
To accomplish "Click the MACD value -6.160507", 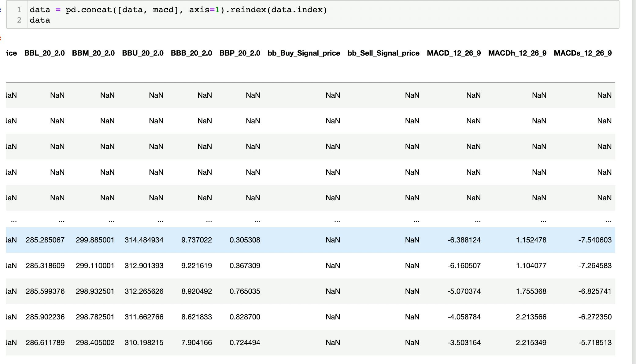I will tap(464, 266).
